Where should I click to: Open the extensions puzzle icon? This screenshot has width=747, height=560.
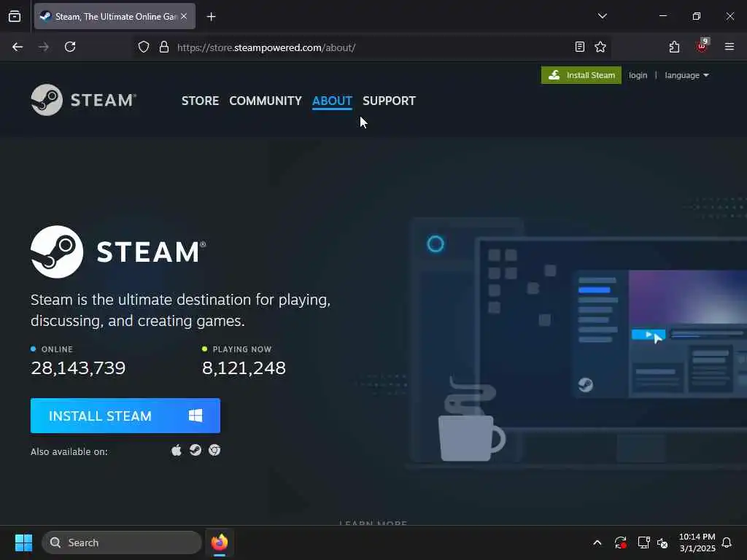[674, 47]
